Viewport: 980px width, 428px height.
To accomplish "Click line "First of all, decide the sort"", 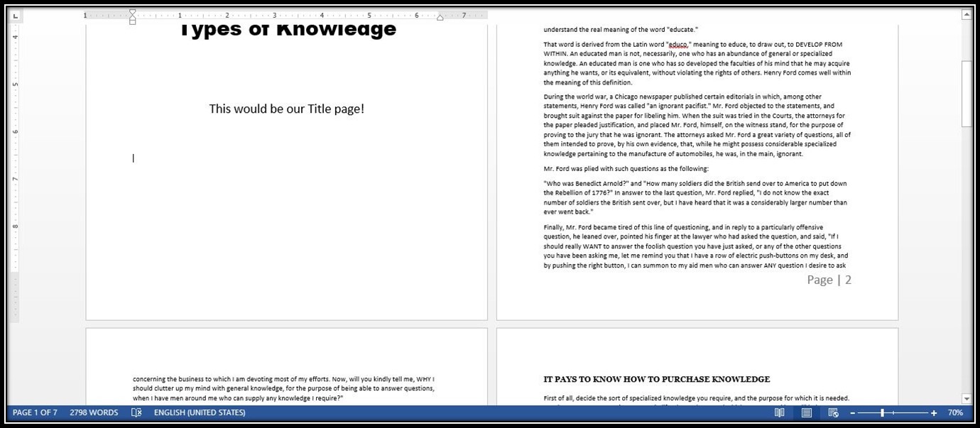I will click(x=697, y=398).
